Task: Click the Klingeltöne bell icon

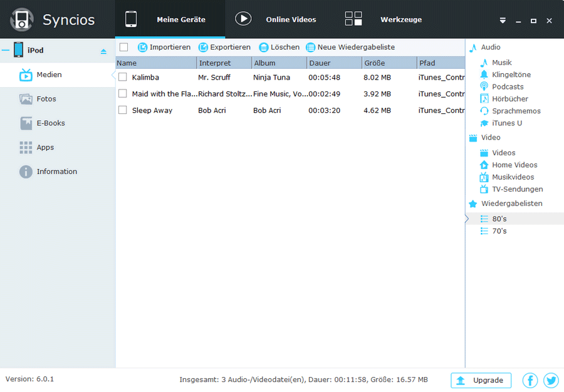Action: 484,75
